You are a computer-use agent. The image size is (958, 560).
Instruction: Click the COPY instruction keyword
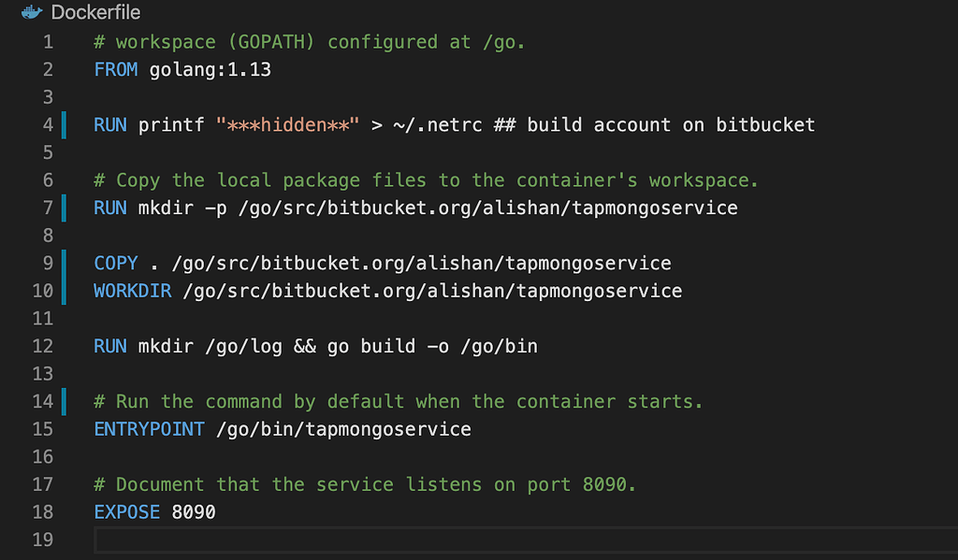point(116,264)
